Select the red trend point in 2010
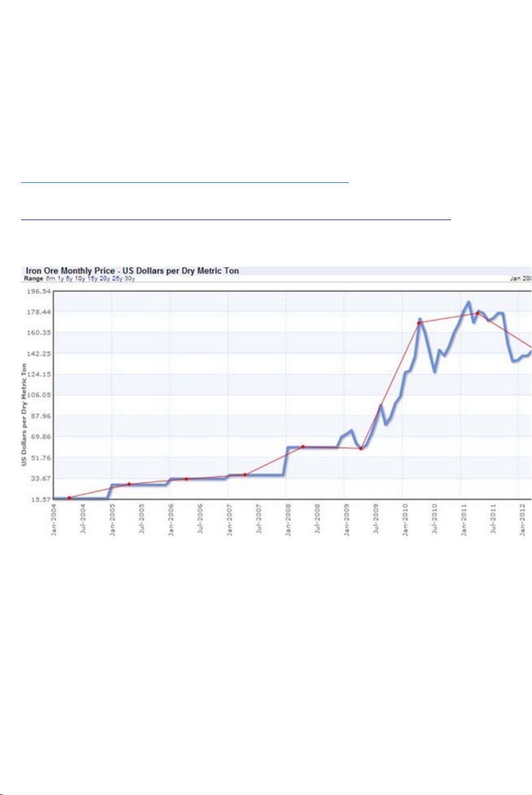This screenshot has width=532, height=795. click(x=419, y=323)
